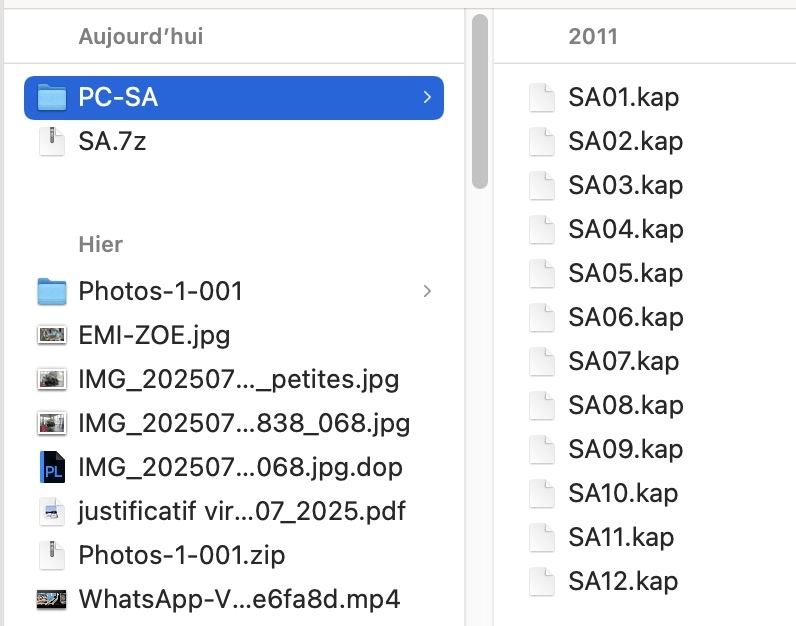
Task: Expand the Photos-1-001 folder chevron
Action: (427, 291)
